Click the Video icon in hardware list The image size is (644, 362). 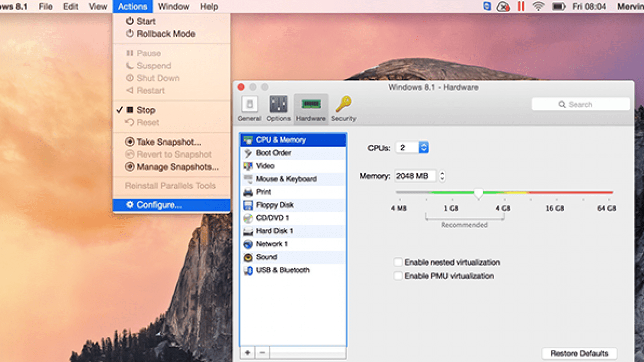[x=248, y=166]
